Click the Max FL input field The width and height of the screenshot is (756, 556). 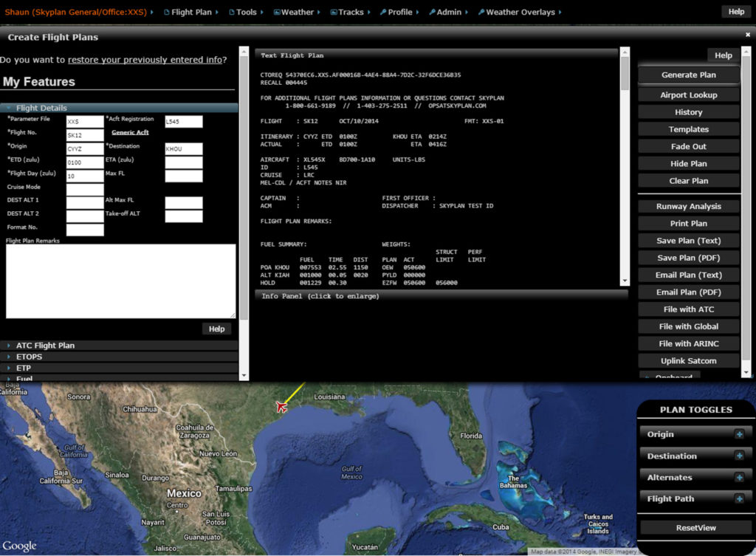184,176
